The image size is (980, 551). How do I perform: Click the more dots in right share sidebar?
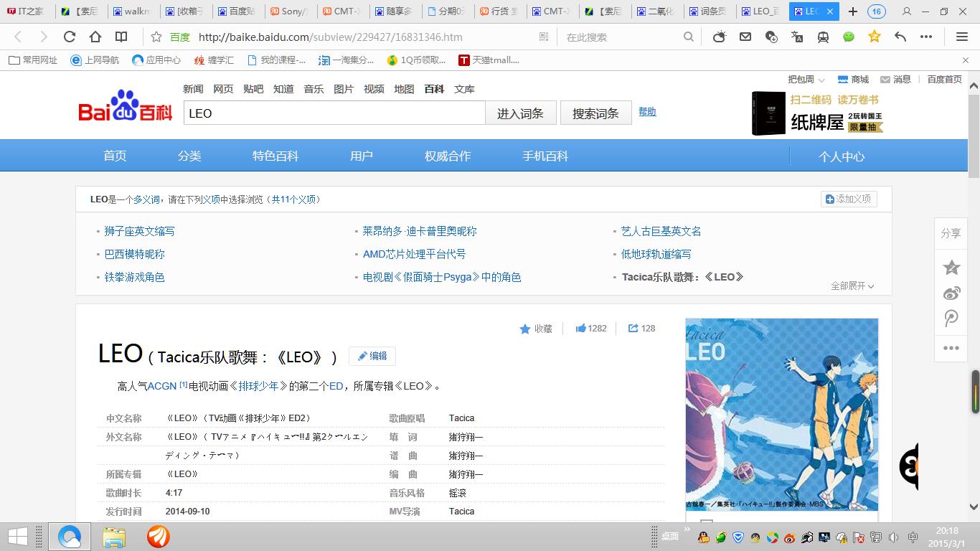tap(951, 348)
